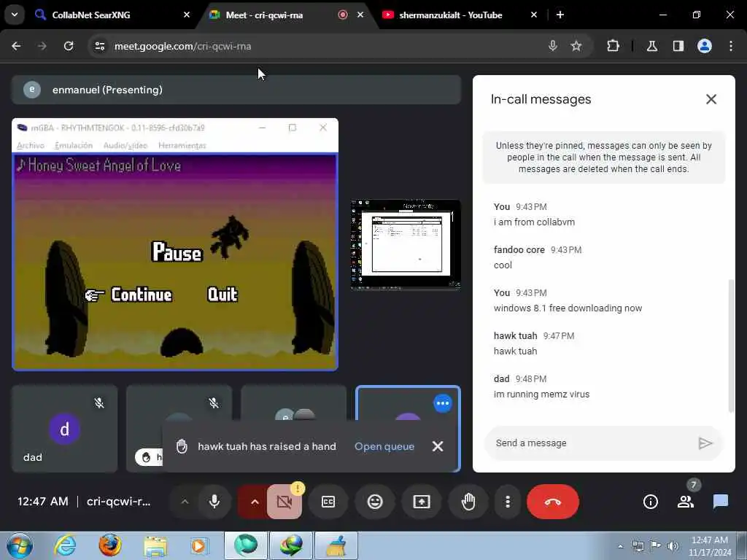Open a new browser tab
This screenshot has width=747, height=560.
560,15
